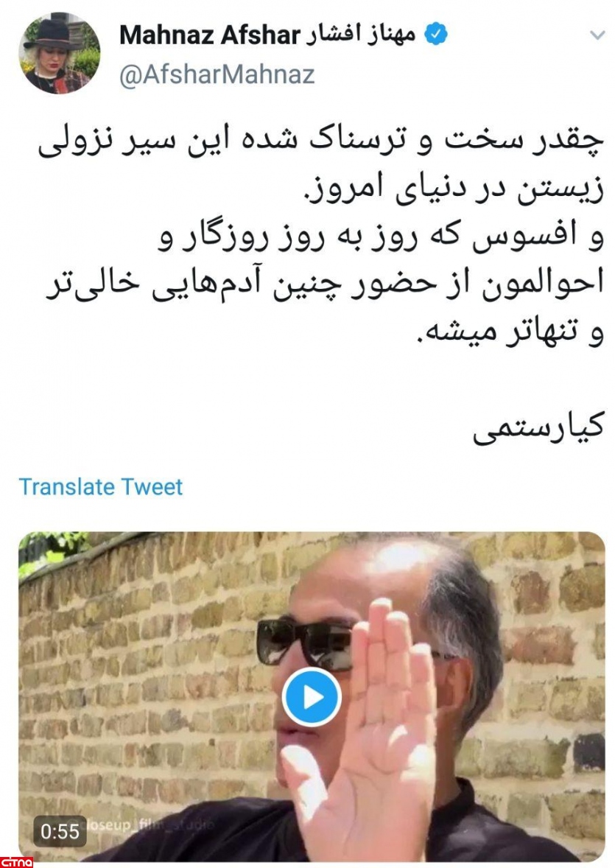The image size is (615, 868).
Task: Click the blue verified checkmark badge
Action: pos(435,35)
